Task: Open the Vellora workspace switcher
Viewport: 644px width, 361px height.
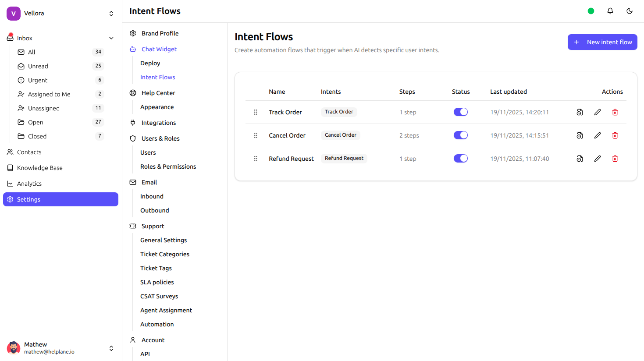Action: pyautogui.click(x=111, y=13)
